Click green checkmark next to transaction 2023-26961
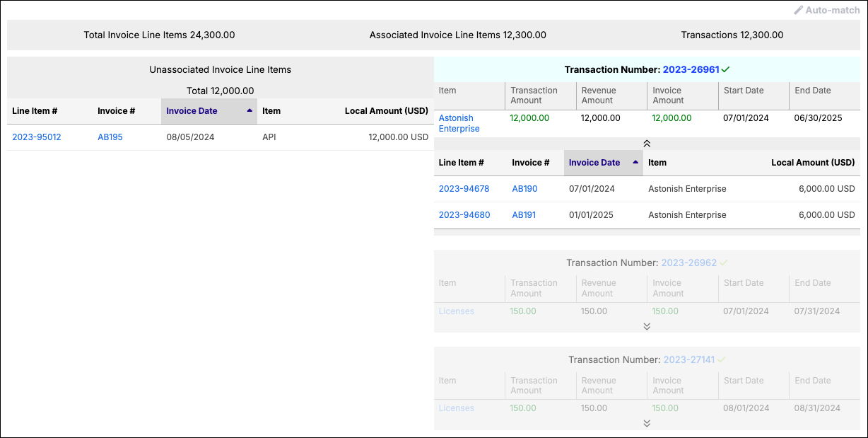Viewport: 868px width, 438px height. [726, 69]
